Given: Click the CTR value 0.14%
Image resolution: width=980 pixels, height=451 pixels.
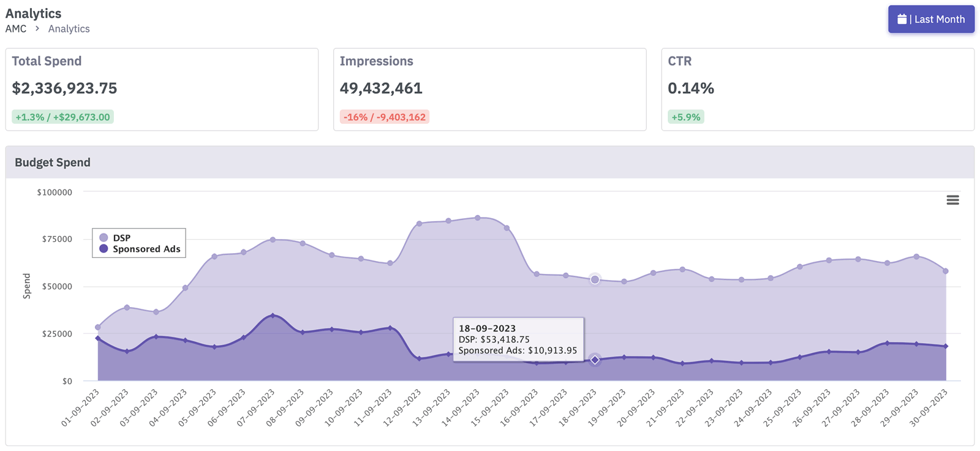Looking at the screenshot, I should (691, 88).
